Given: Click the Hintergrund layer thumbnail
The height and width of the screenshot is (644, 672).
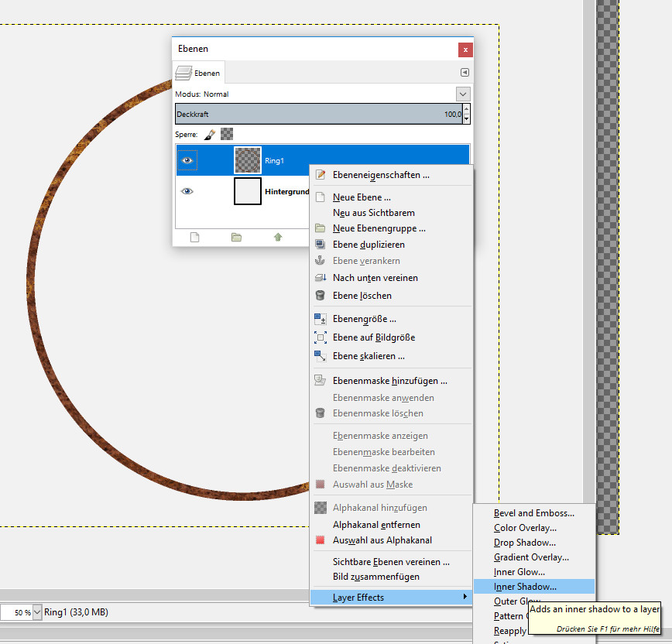Looking at the screenshot, I should pyautogui.click(x=248, y=191).
